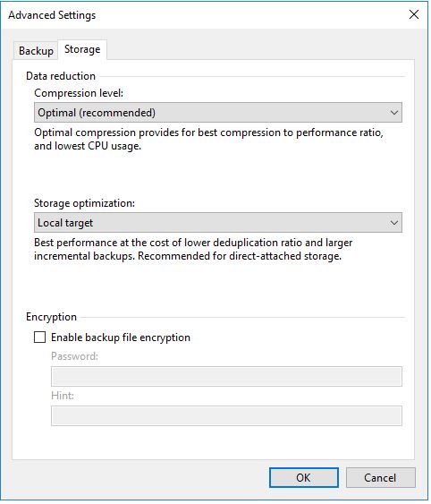The height and width of the screenshot is (504, 431).
Task: Open the Compression level dropdown
Action: 218,113
